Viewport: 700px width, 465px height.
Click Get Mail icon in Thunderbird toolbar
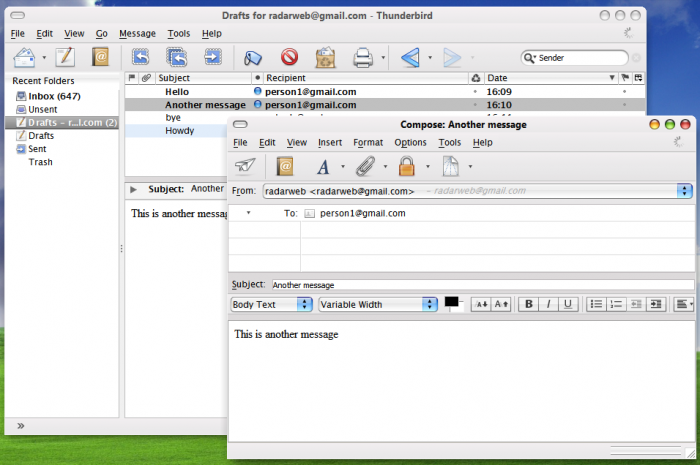[x=24, y=58]
